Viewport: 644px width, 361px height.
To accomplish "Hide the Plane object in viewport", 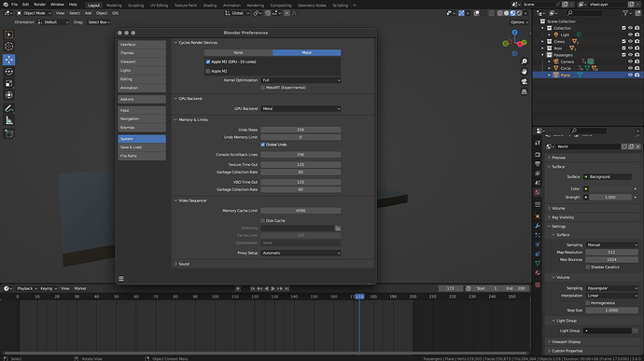I will point(630,76).
